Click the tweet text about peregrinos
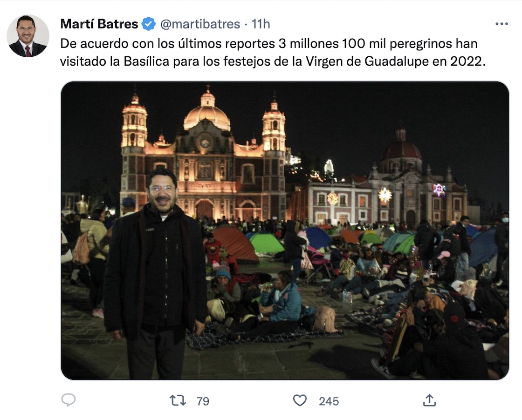 [273, 53]
